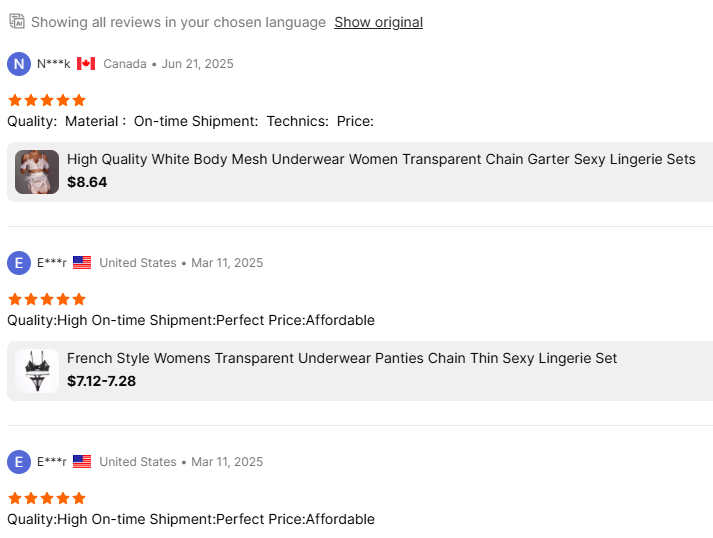Click the third review's E avatar icon
Viewport: 713px width, 538px height.
[x=19, y=462]
